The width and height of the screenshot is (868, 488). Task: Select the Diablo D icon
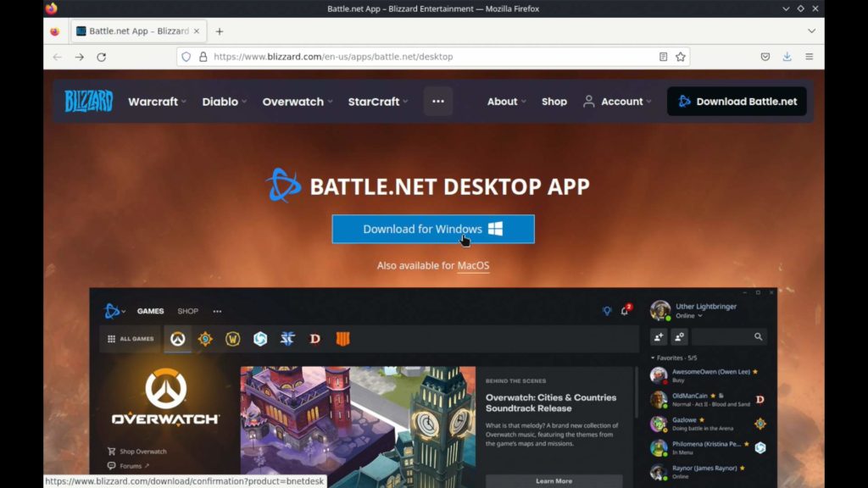point(315,339)
